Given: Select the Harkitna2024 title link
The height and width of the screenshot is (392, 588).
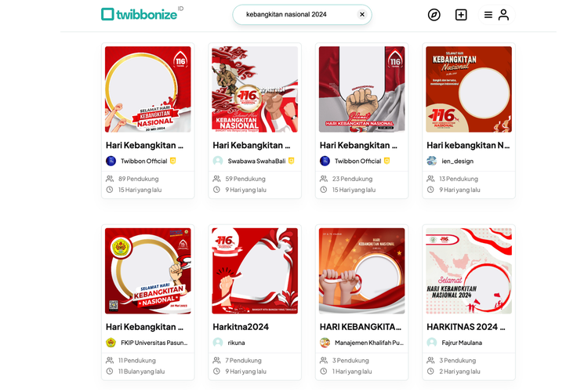Looking at the screenshot, I should [x=241, y=327].
